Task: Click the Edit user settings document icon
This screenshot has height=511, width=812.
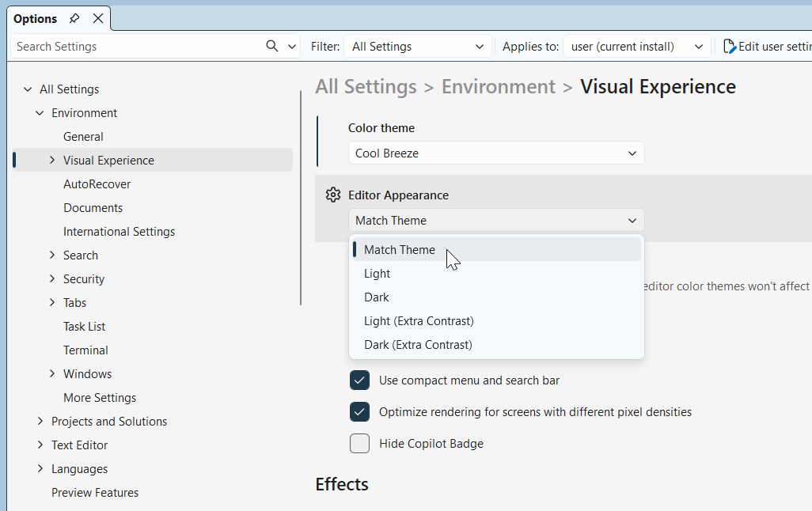Action: [728, 46]
